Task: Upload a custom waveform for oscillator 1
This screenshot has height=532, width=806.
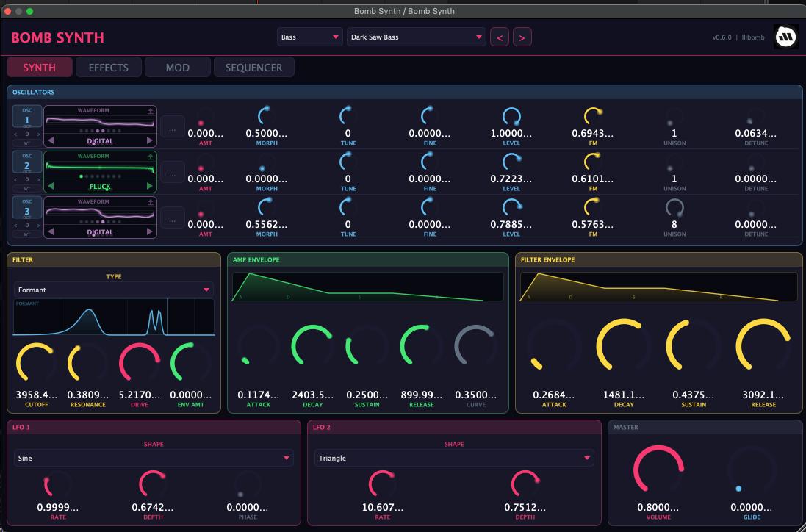Action: click(149, 110)
